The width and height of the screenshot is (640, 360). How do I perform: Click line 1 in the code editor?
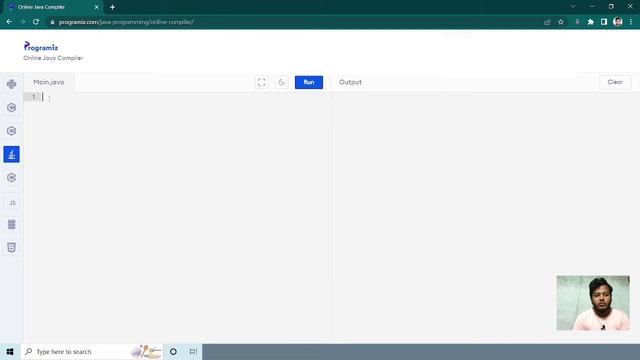tap(177, 97)
